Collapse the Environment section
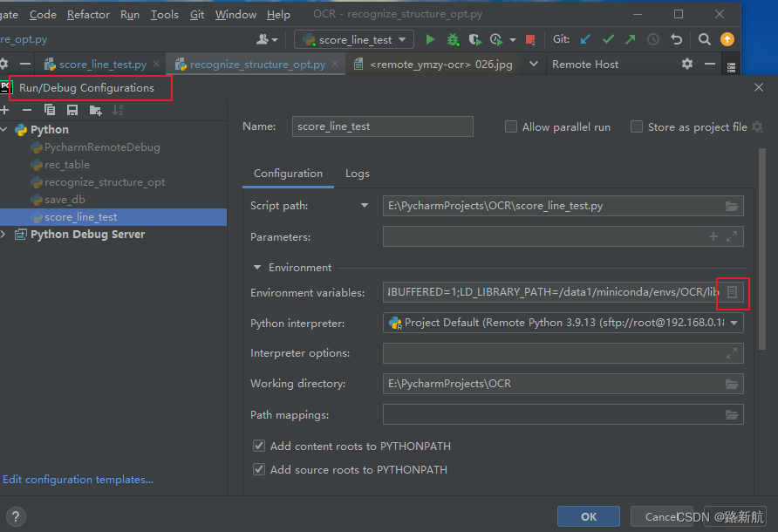The width and height of the screenshot is (778, 532). click(257, 268)
